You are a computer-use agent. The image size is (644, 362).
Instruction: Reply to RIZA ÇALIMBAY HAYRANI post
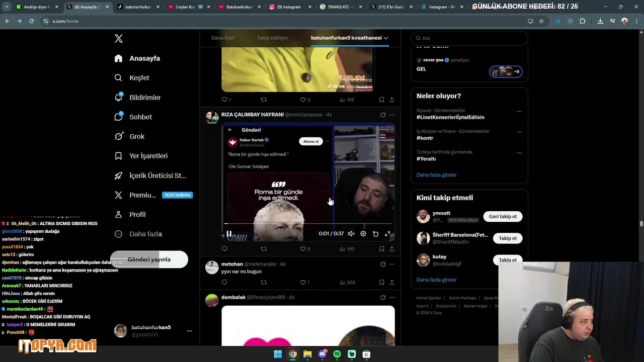point(224,249)
